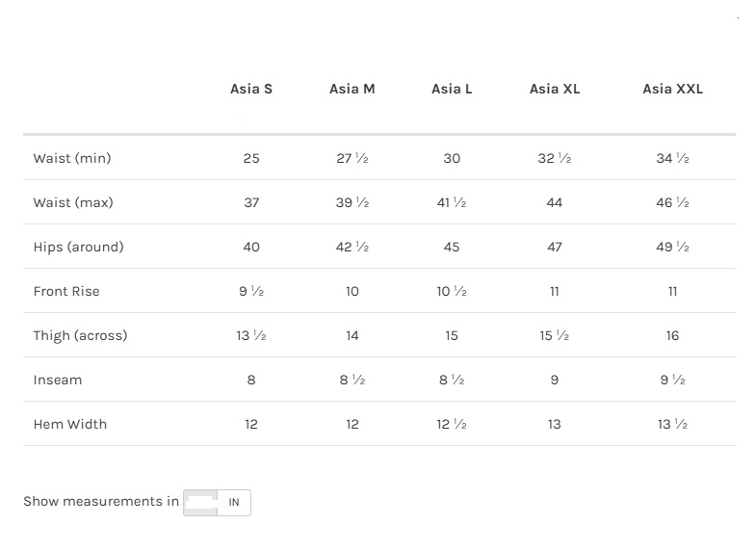Select the Asia L column header

[x=452, y=89]
